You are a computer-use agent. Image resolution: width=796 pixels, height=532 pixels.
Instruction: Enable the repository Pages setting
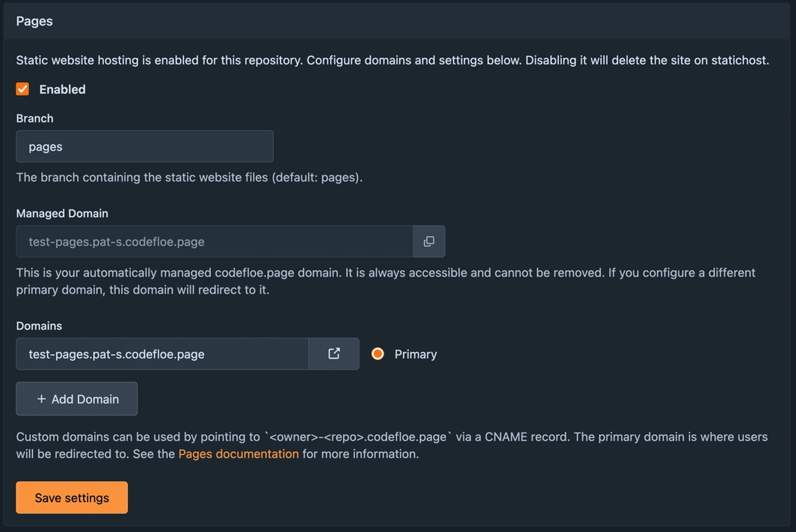pyautogui.click(x=22, y=88)
